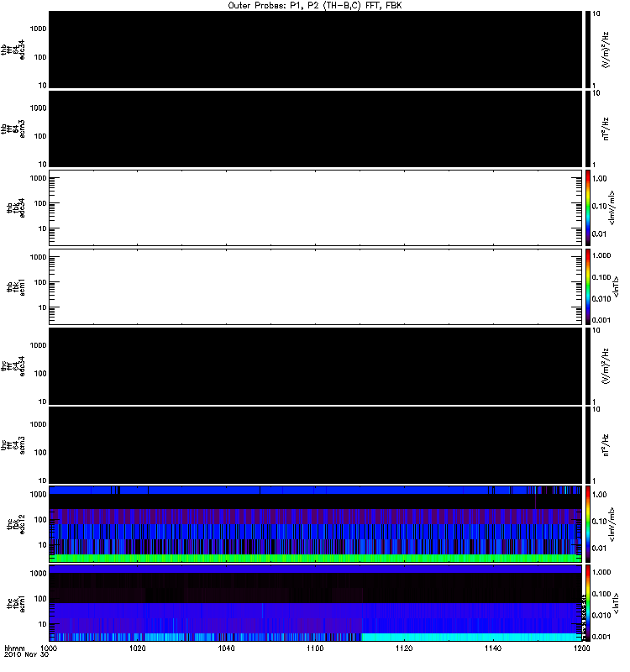
Task: Click the <|mV/m|> unit label of thb fbk edc34
Action: 612,207
